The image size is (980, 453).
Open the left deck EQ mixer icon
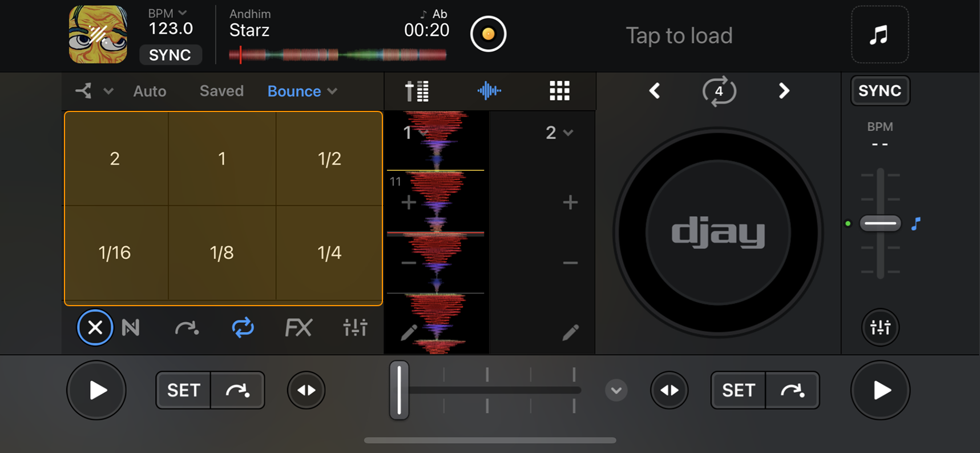pos(355,328)
